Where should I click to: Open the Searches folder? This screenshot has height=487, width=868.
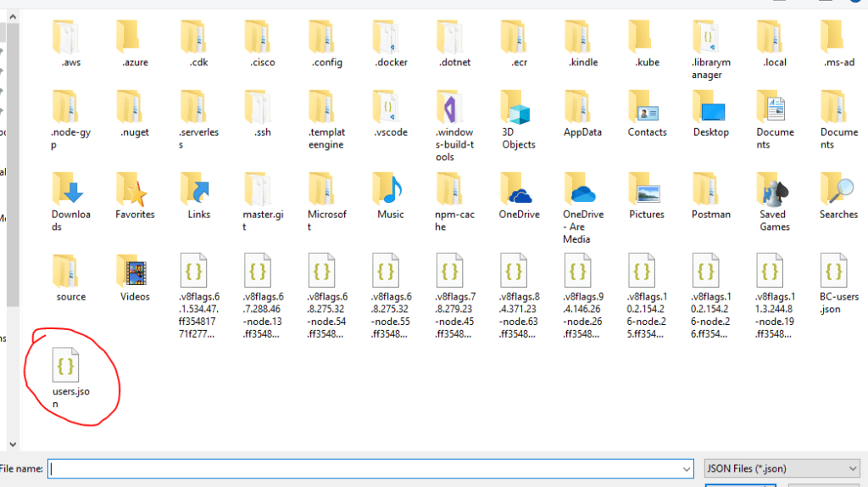(838, 189)
